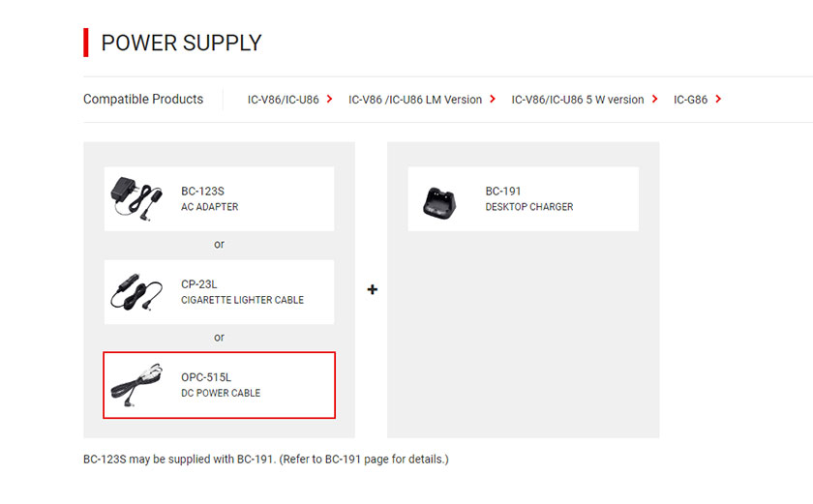Click the red chevron after LM Version
This screenshot has width=813, height=504.
493,99
